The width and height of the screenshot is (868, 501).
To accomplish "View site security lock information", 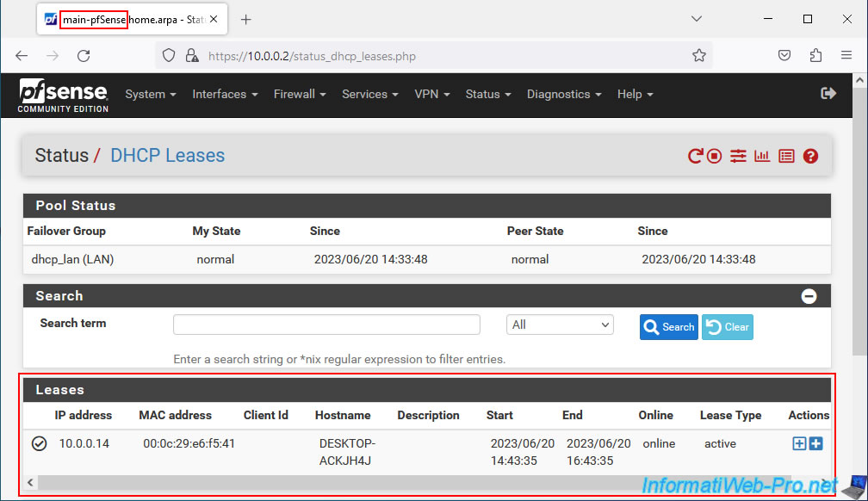I will click(192, 55).
